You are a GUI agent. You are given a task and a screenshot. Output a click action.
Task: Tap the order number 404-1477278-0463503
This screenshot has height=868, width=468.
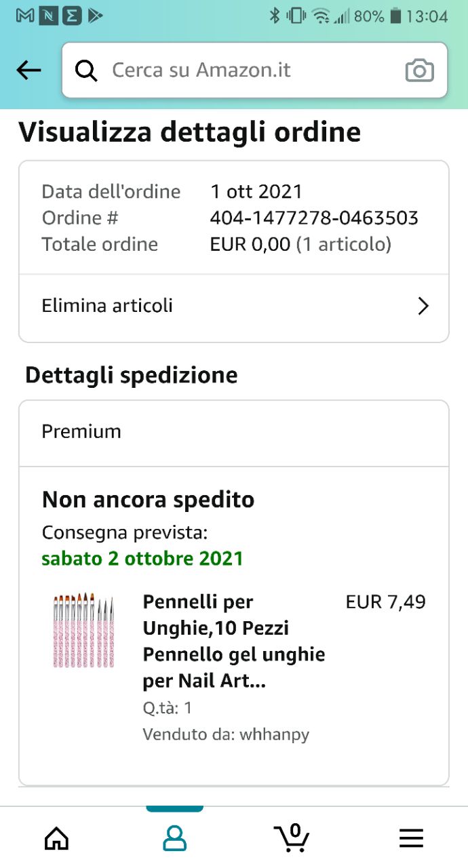[x=314, y=218]
